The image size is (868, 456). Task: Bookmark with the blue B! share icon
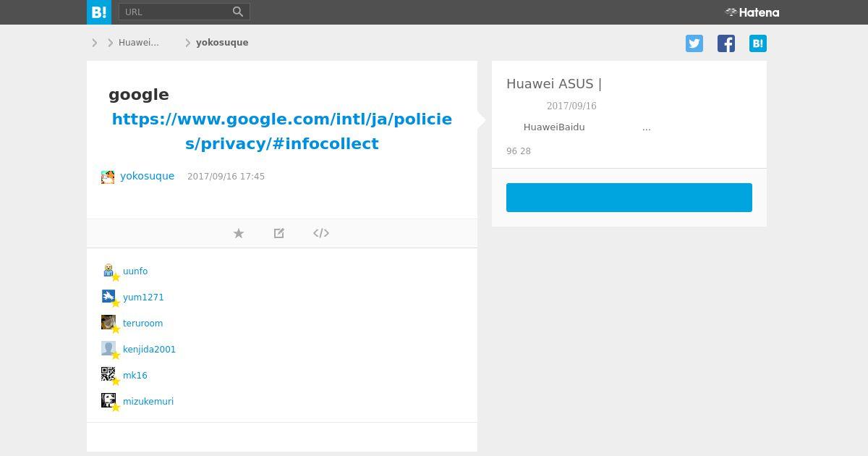(758, 43)
